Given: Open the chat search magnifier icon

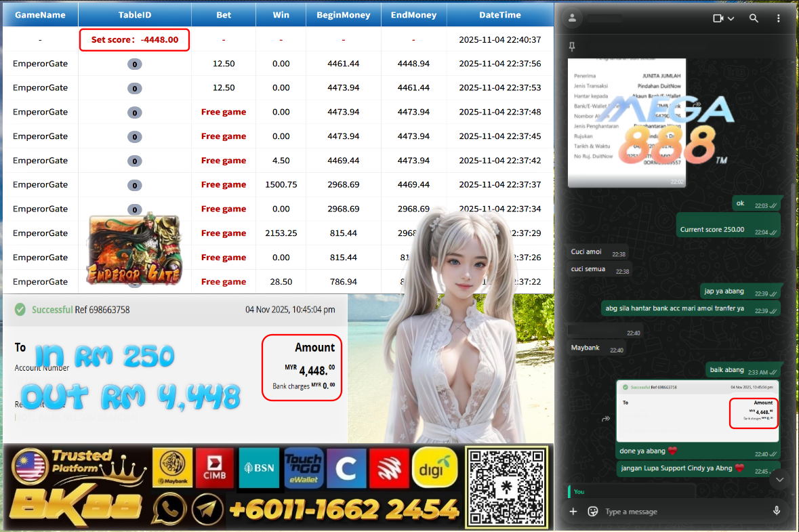Looking at the screenshot, I should pyautogui.click(x=754, y=18).
